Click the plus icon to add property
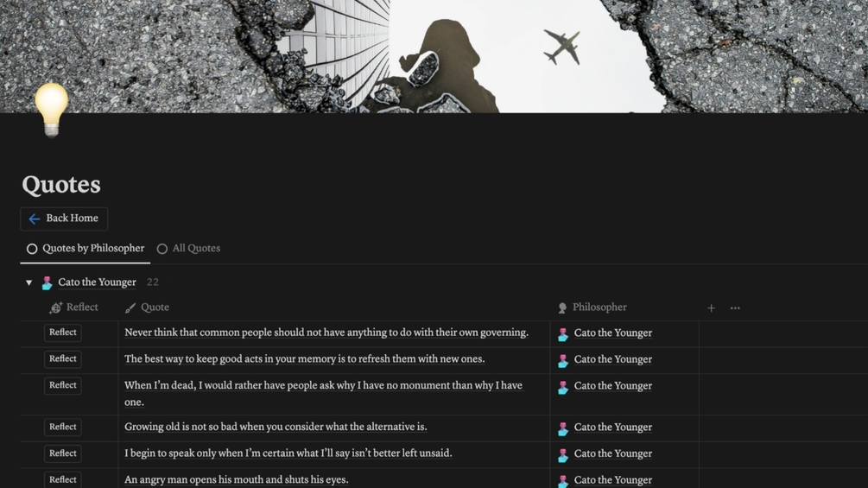868x488 pixels. (x=711, y=308)
